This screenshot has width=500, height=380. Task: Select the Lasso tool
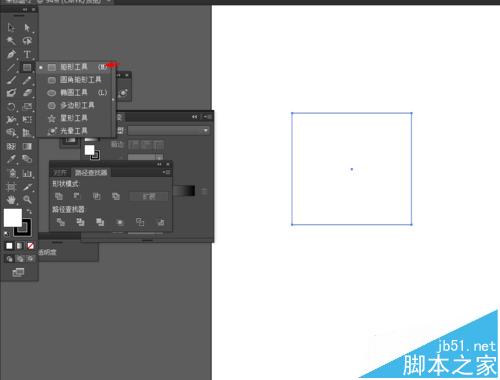(x=27, y=41)
